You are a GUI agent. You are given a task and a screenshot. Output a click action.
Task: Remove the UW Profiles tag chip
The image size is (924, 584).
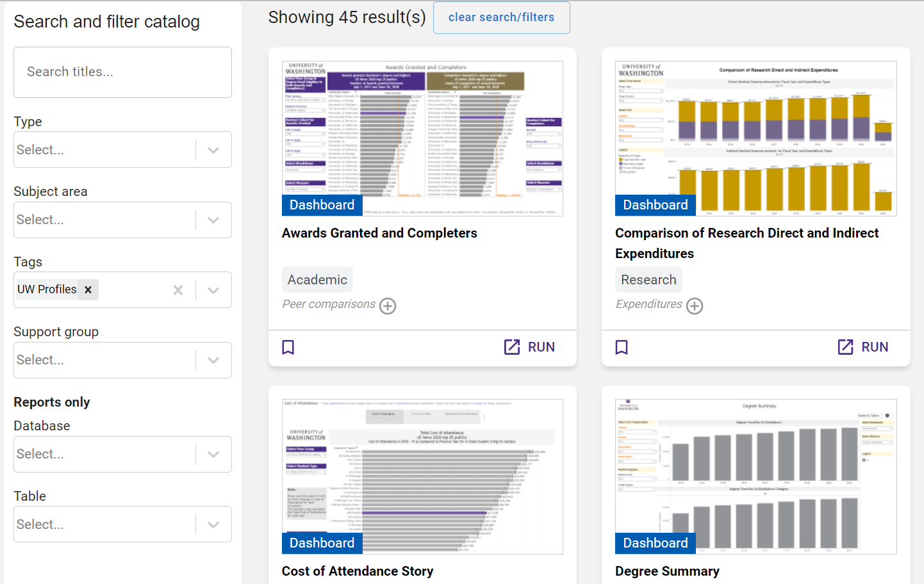coord(88,289)
